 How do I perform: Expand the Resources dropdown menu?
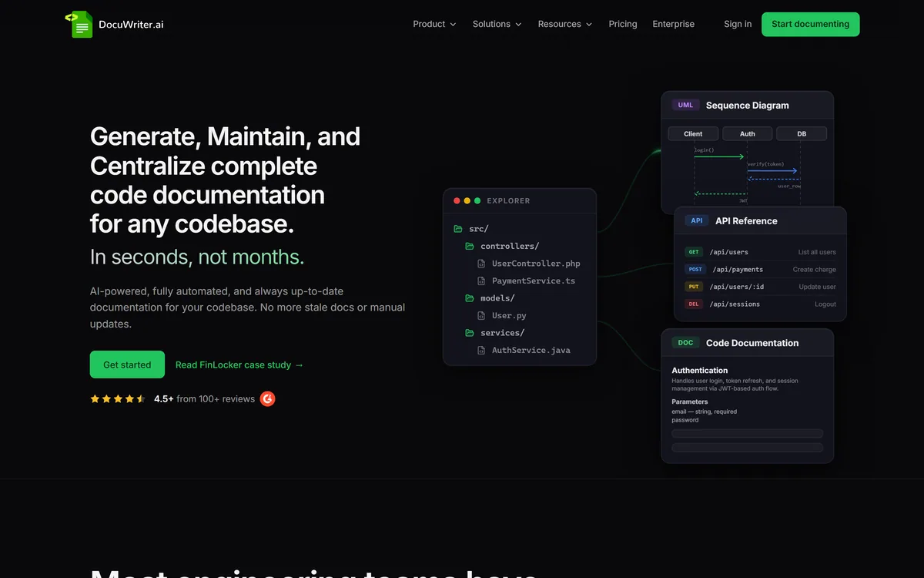pos(565,24)
